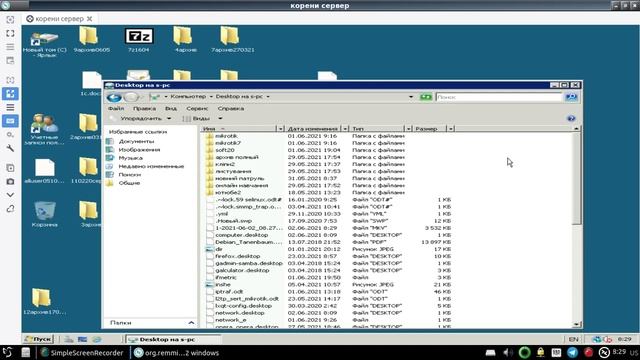Click Remmina highlighted scaled-mode icon

(x=10, y=94)
